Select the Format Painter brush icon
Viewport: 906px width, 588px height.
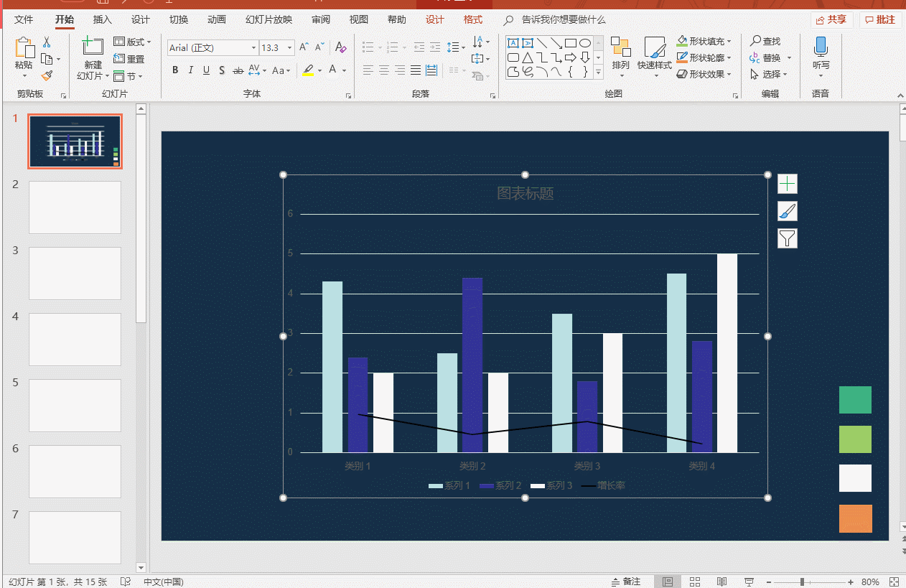[x=47, y=75]
